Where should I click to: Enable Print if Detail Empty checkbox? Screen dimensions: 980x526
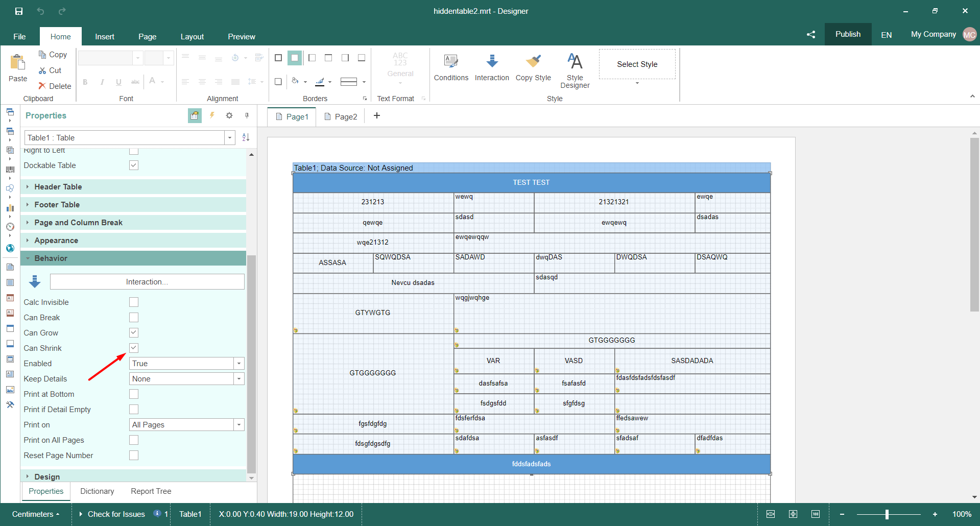[x=134, y=410]
